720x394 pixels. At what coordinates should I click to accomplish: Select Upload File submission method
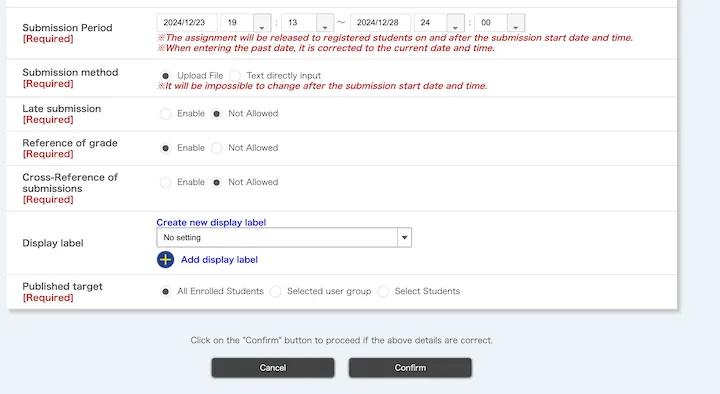165,76
